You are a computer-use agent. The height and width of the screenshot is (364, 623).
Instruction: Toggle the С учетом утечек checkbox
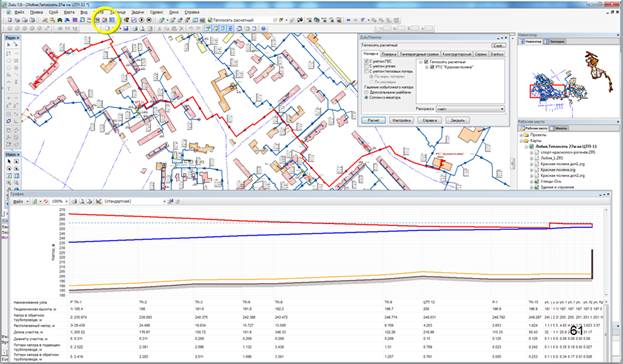367,67
